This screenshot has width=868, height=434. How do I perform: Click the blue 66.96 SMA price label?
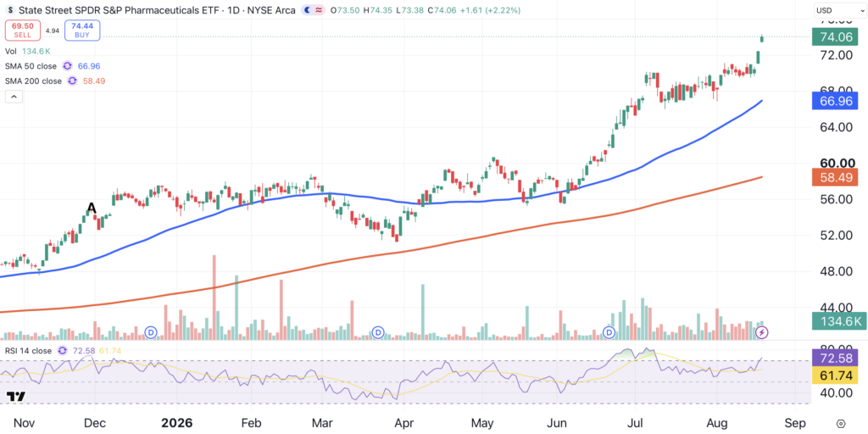[x=834, y=101]
